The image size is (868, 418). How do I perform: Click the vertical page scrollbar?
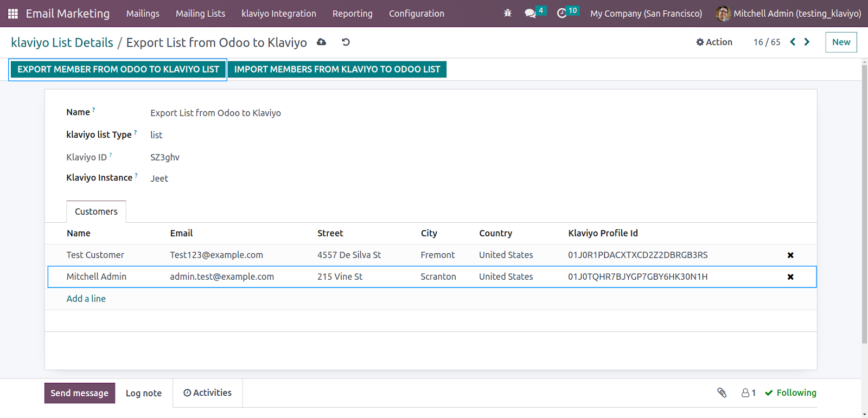point(864,204)
